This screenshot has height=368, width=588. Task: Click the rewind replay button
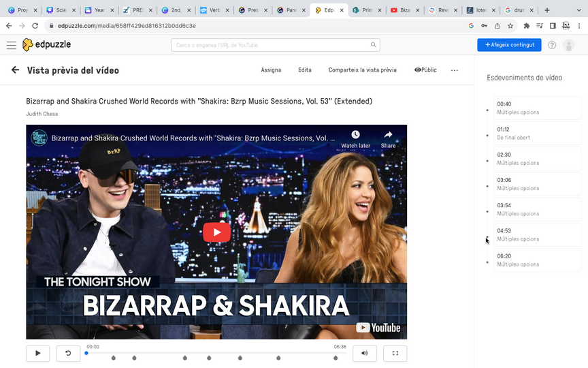tap(68, 353)
